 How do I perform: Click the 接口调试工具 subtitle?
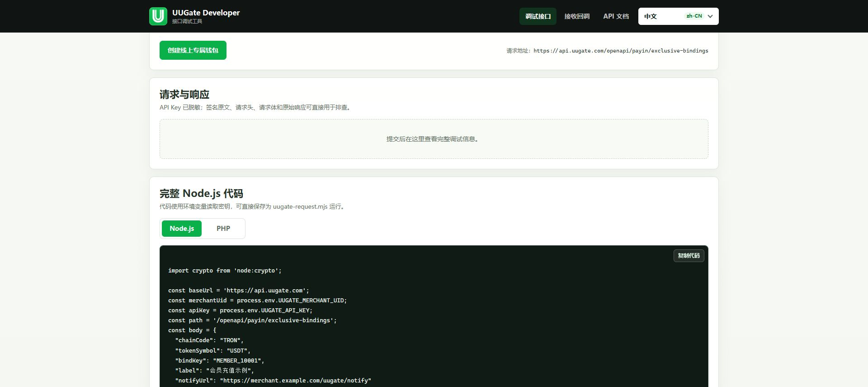tap(187, 21)
